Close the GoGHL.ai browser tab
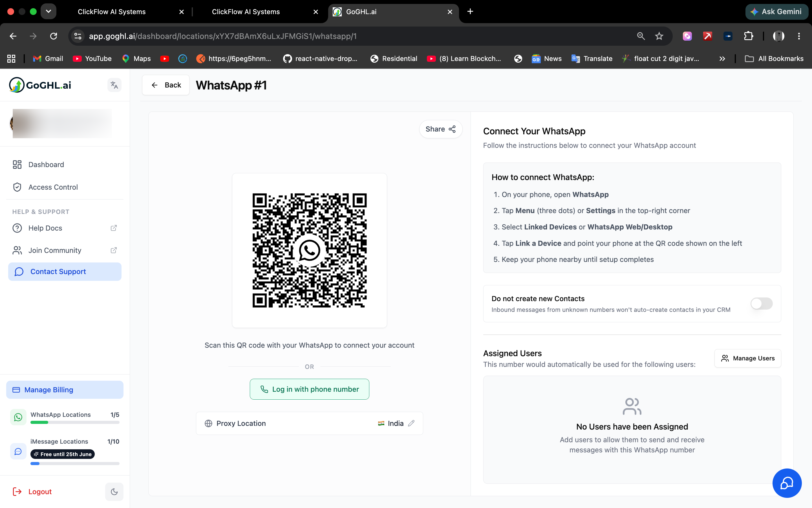 [450, 12]
